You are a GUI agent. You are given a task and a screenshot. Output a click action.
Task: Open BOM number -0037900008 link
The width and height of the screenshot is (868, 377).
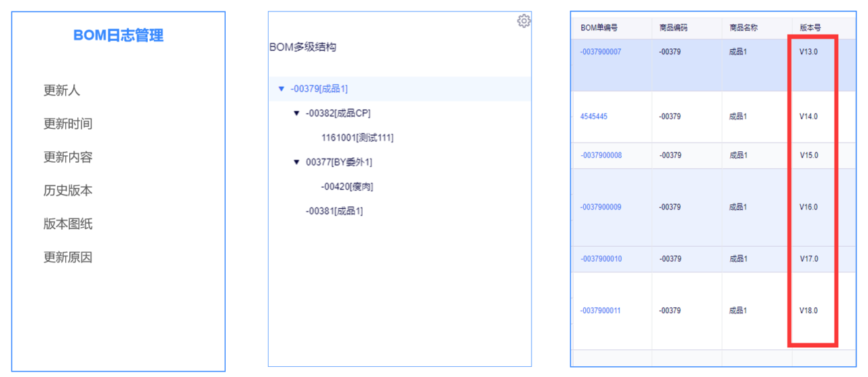[x=601, y=155]
